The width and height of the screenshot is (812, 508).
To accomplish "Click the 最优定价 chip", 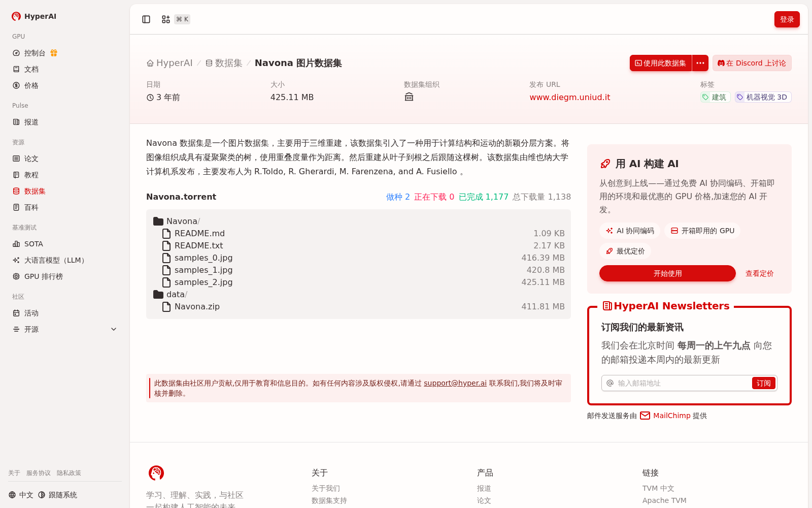I will [x=625, y=251].
